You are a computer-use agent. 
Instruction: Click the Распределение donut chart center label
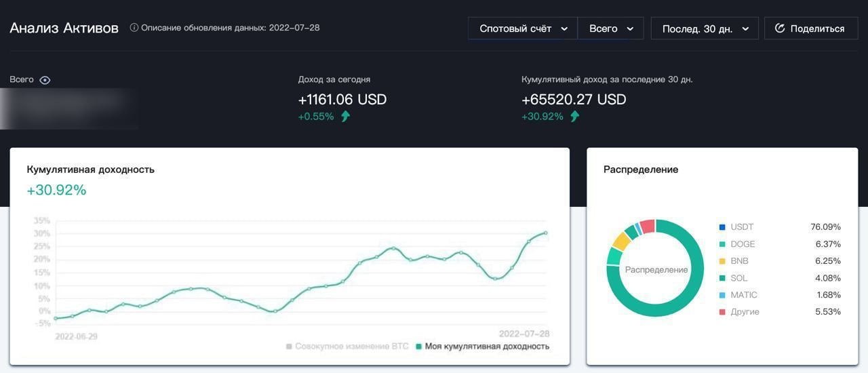click(656, 270)
